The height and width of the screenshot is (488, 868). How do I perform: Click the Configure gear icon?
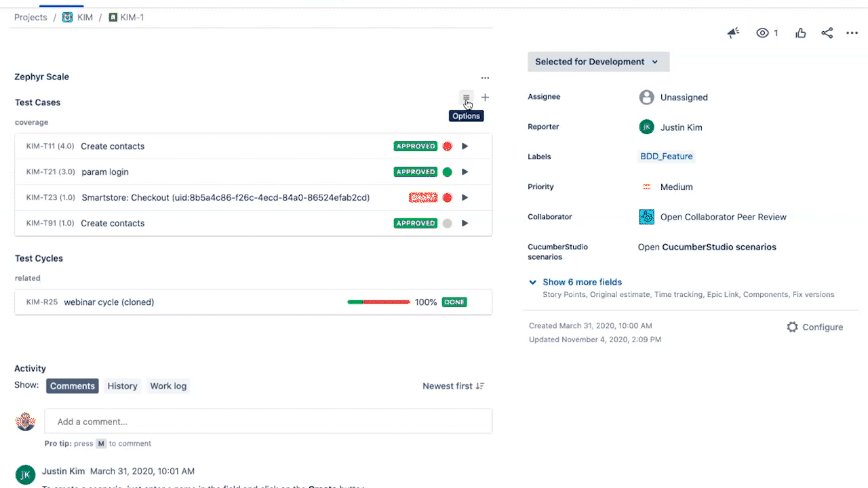(x=792, y=327)
